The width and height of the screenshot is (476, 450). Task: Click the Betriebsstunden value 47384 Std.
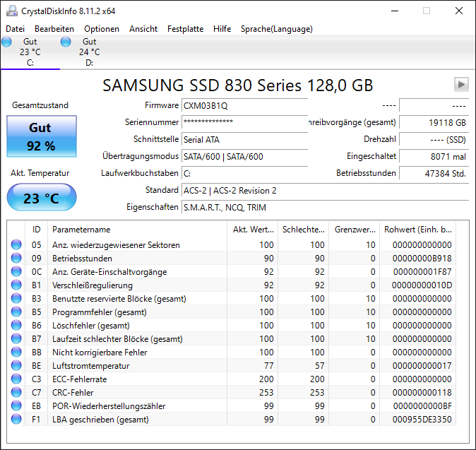[x=434, y=173]
